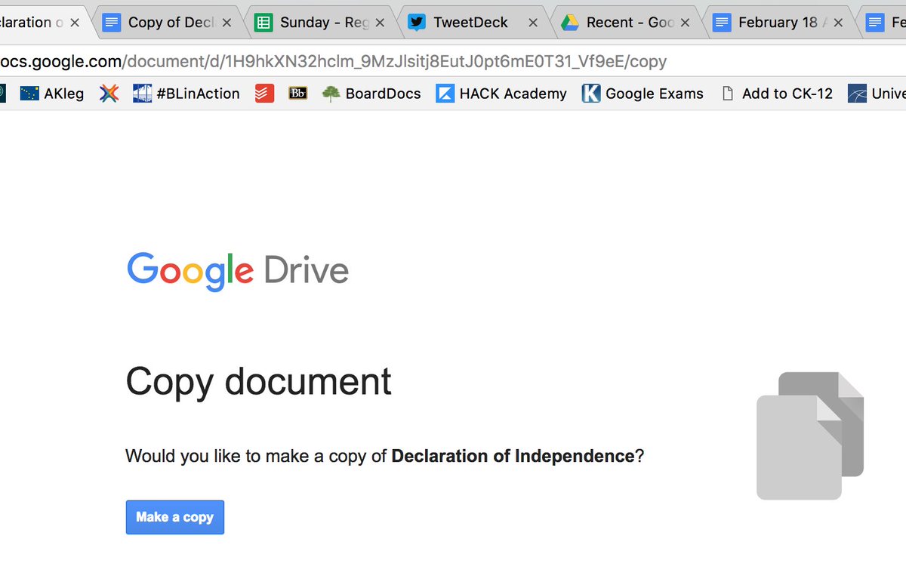The width and height of the screenshot is (906, 588).
Task: Open the #BLinAction bookmark
Action: [186, 94]
